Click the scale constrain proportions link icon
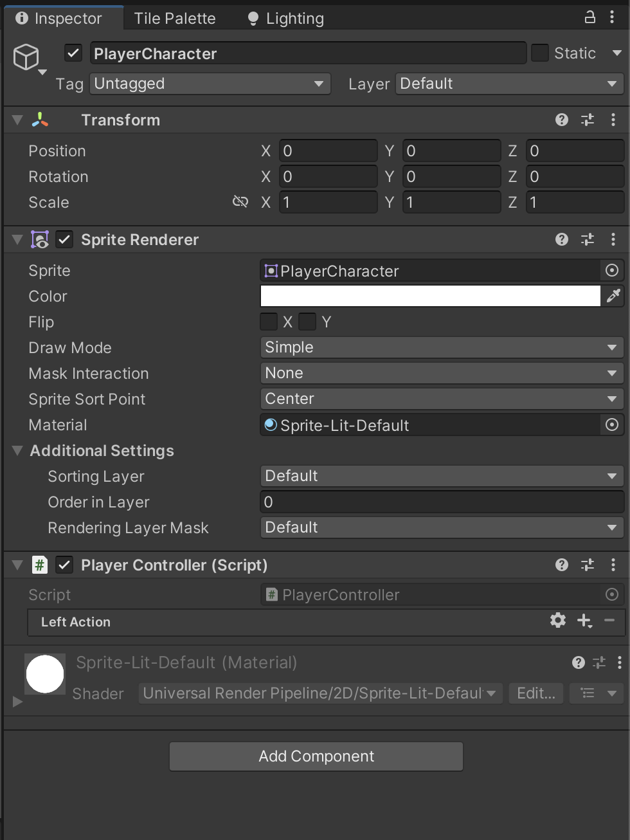Viewport: 630px width, 840px height. click(x=240, y=202)
